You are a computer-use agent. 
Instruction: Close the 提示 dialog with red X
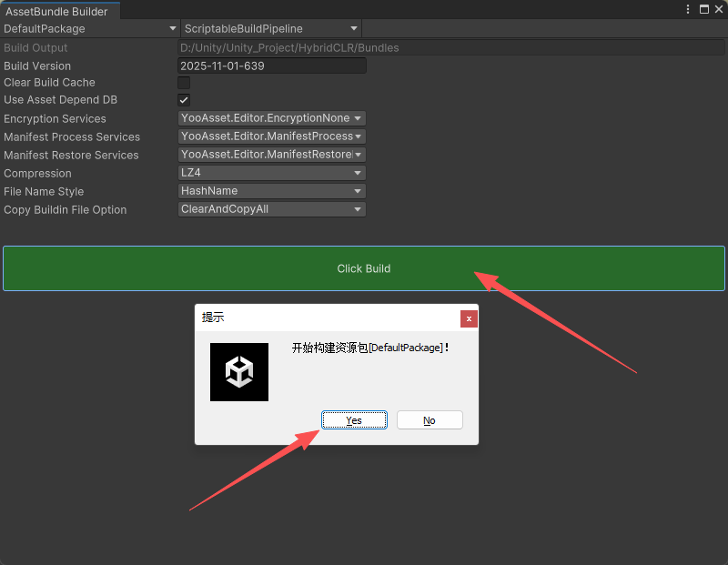pos(469,319)
